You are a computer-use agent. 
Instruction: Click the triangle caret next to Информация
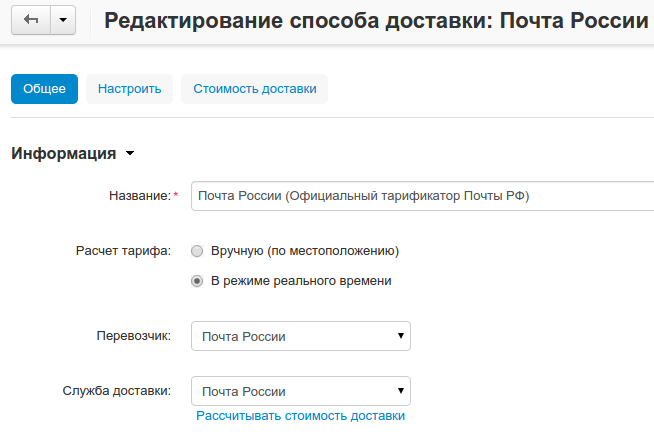point(129,154)
